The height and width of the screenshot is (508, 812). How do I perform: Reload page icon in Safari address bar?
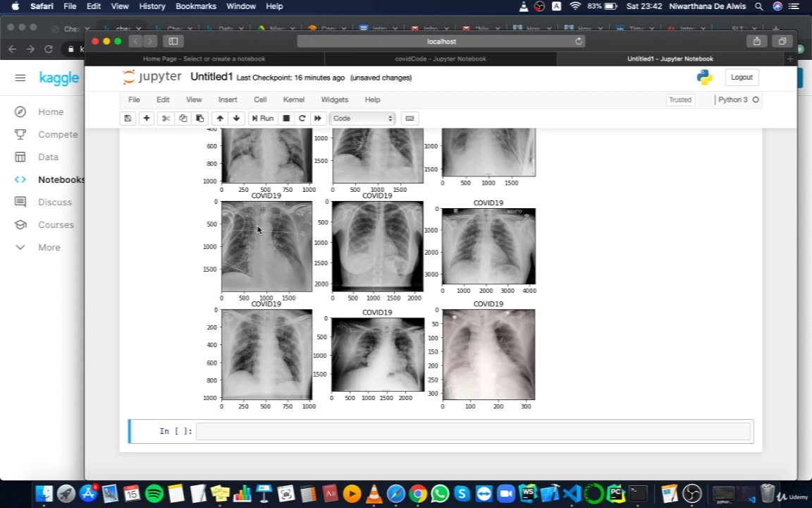(x=579, y=42)
